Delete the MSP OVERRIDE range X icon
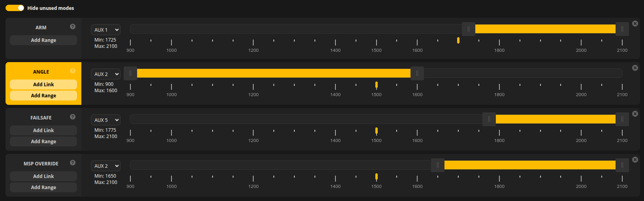644x201 pixels. (635, 159)
